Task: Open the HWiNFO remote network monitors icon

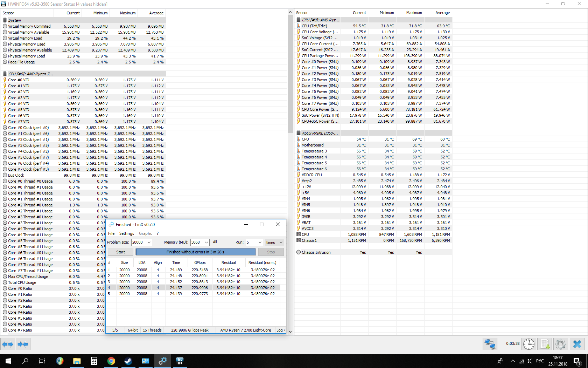Action: 490,344
